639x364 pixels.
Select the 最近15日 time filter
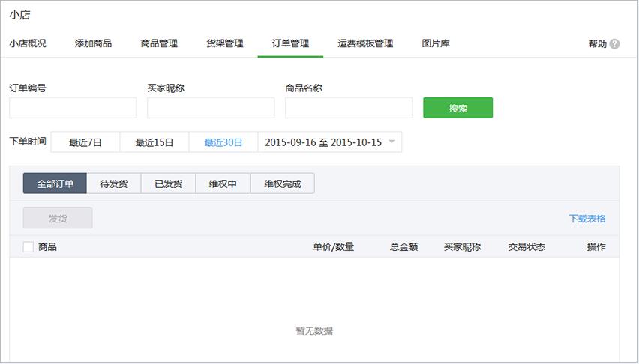(154, 142)
